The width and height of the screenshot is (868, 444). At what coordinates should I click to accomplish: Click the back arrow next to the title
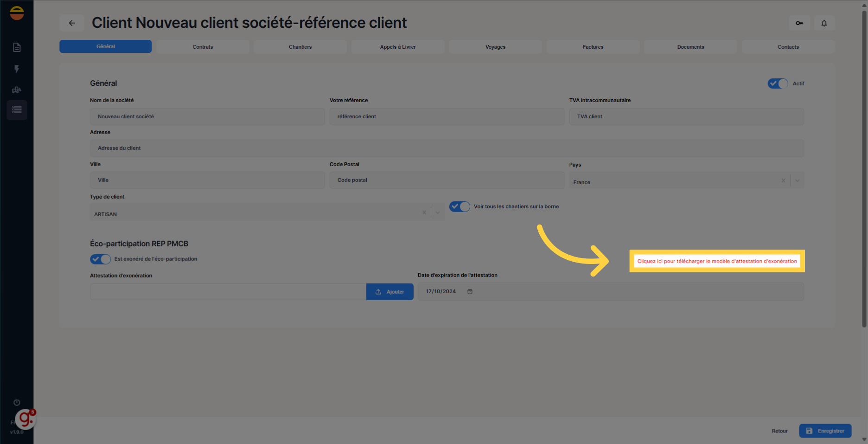pos(72,23)
